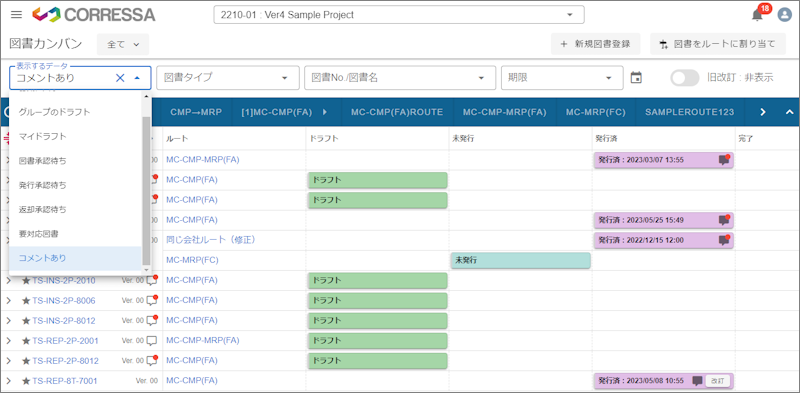Image resolution: width=800 pixels, height=393 pixels.
Task: Toggle the 旧改訂 非表示 switch
Action: 684,78
